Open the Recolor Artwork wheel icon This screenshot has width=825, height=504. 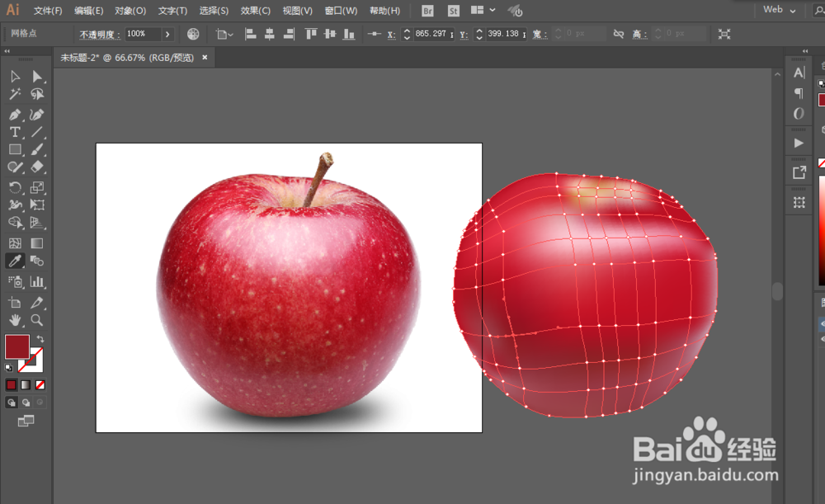click(x=193, y=34)
